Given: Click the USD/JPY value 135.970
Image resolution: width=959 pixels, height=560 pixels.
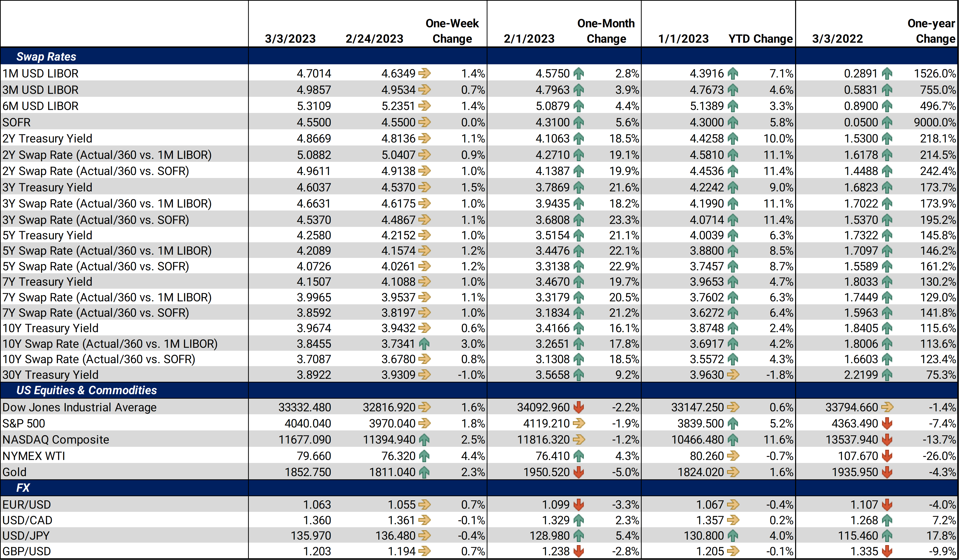Looking at the screenshot, I should [311, 536].
